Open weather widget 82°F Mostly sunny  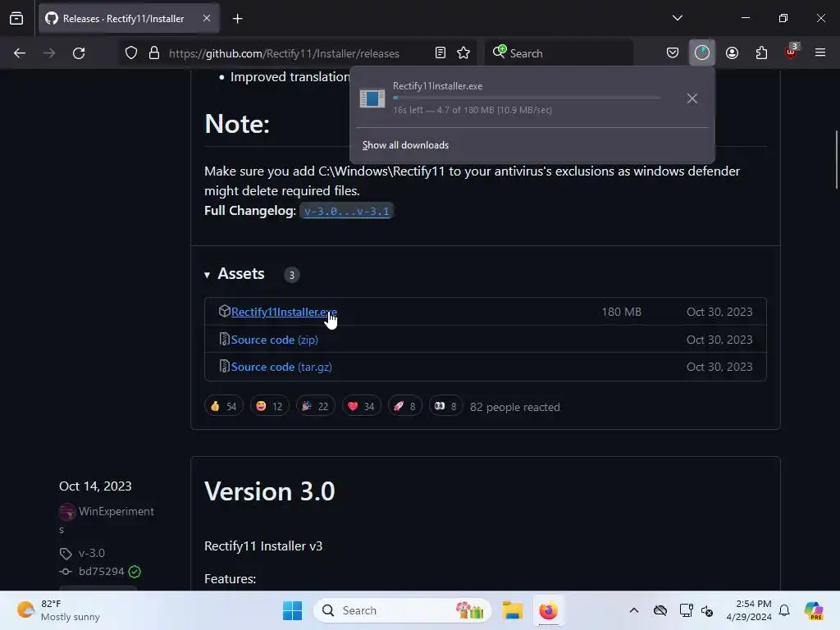[x=58, y=610]
